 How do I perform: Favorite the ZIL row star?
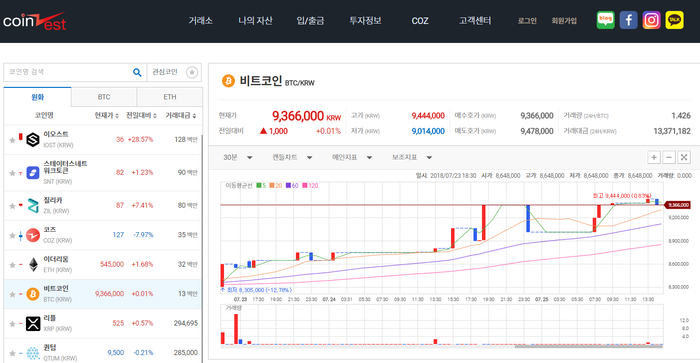(12, 206)
